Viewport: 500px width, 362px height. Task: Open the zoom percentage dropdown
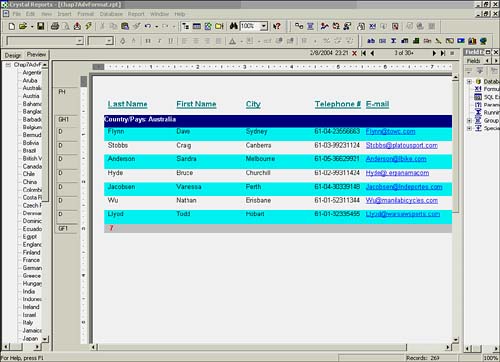pos(264,26)
